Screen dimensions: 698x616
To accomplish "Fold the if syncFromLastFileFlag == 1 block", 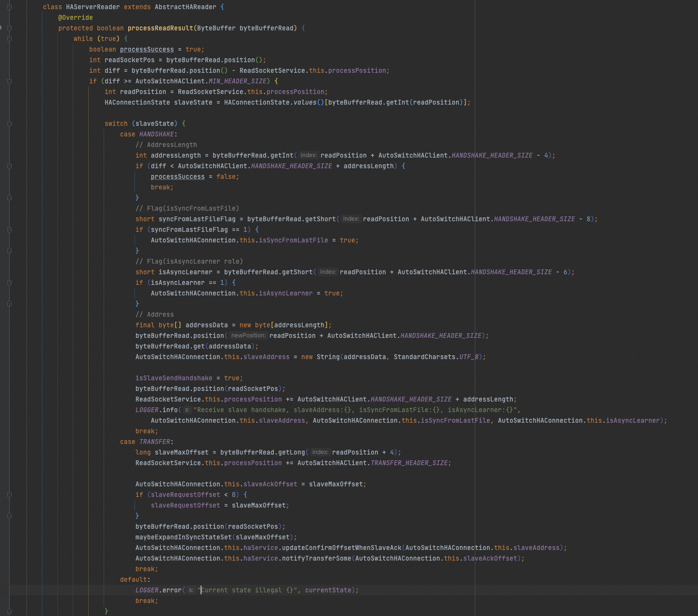I will 9,230.
